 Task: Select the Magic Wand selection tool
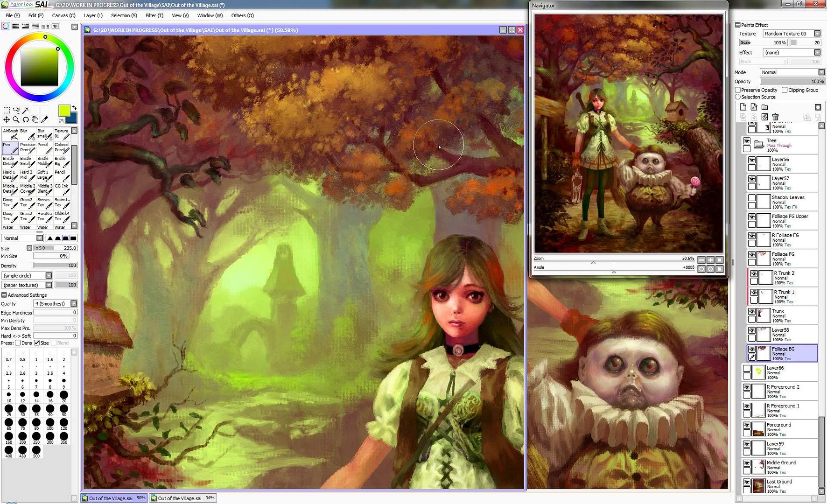[26, 111]
